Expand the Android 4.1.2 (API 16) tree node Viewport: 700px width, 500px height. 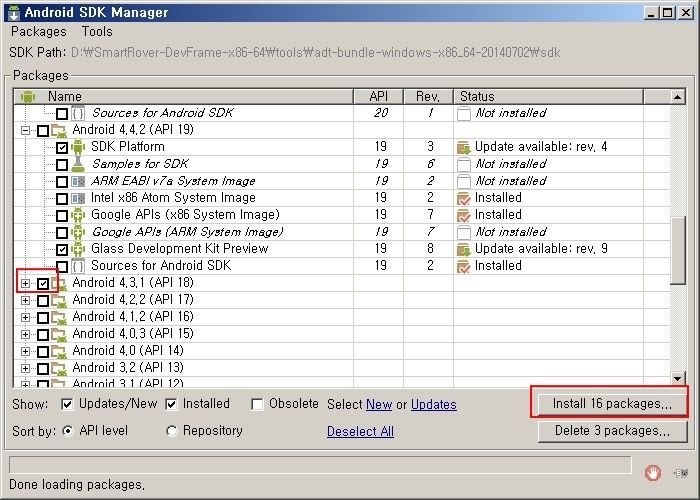point(25,317)
